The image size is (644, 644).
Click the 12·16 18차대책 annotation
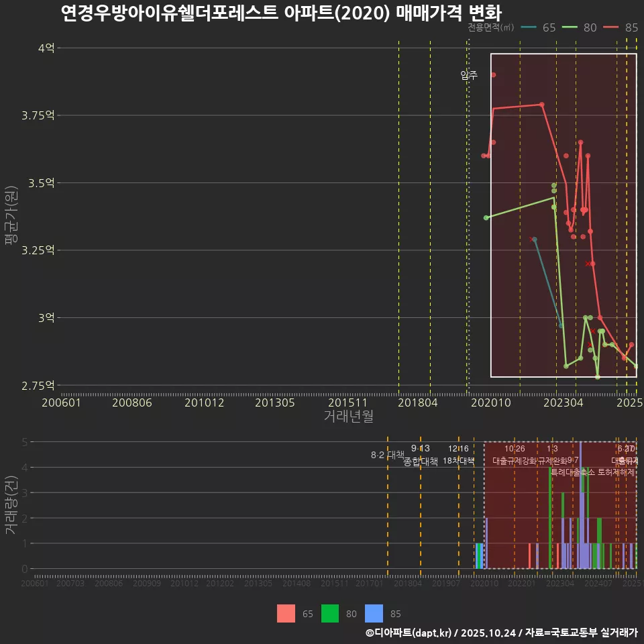coord(458,456)
